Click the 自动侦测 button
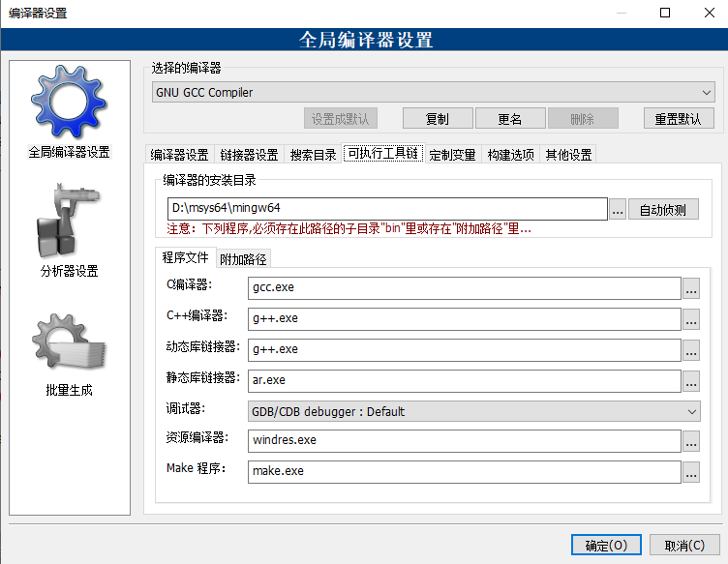The width and height of the screenshot is (728, 564). (x=663, y=209)
